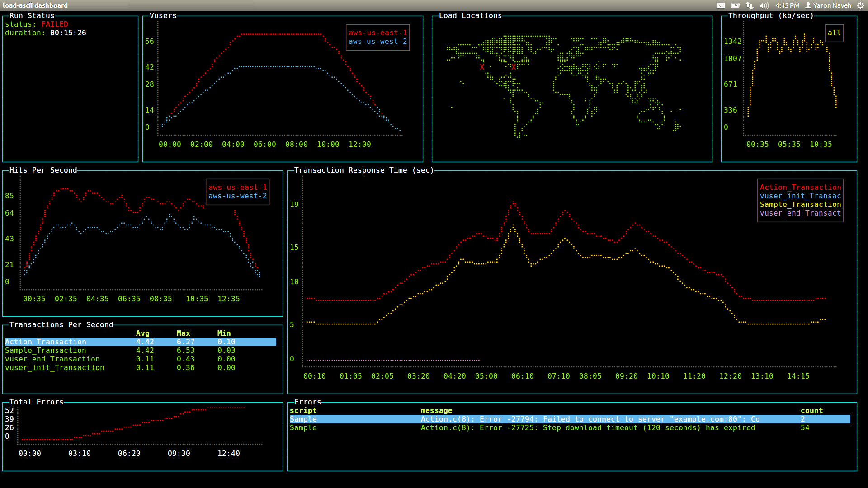Click the clock showing 4:45 PM
The height and width of the screenshot is (488, 868).
point(787,5)
